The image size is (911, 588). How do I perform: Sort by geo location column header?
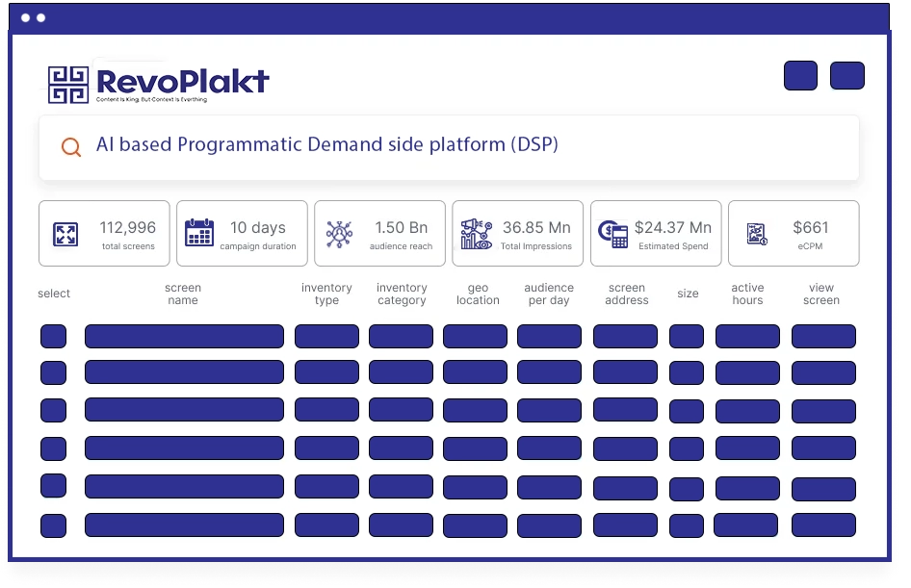478,294
